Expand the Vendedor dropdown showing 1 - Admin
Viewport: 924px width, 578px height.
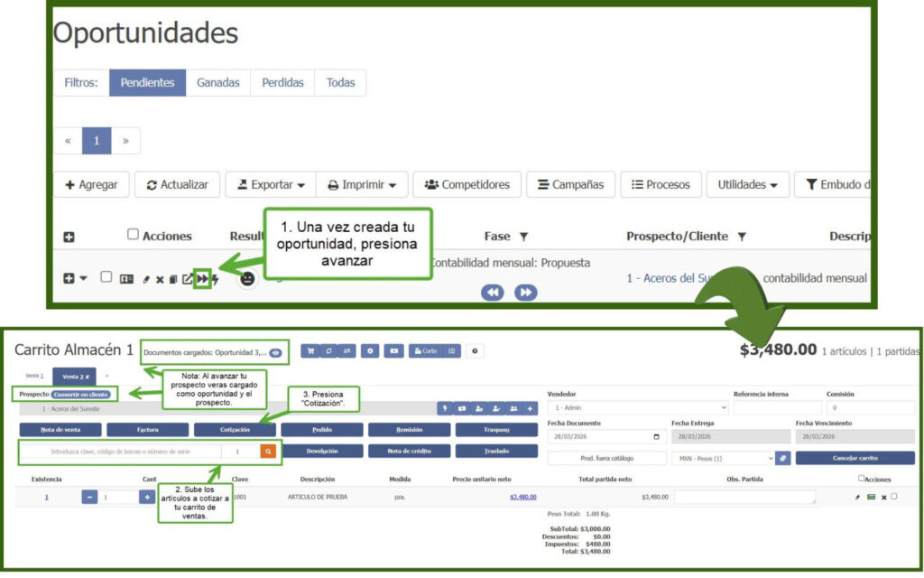pyautogui.click(x=636, y=408)
